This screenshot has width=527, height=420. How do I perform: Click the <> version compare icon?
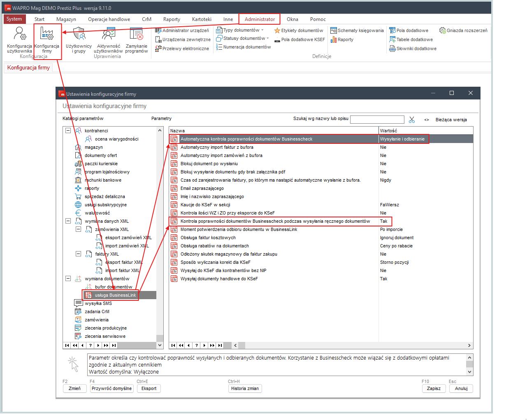[x=427, y=120]
